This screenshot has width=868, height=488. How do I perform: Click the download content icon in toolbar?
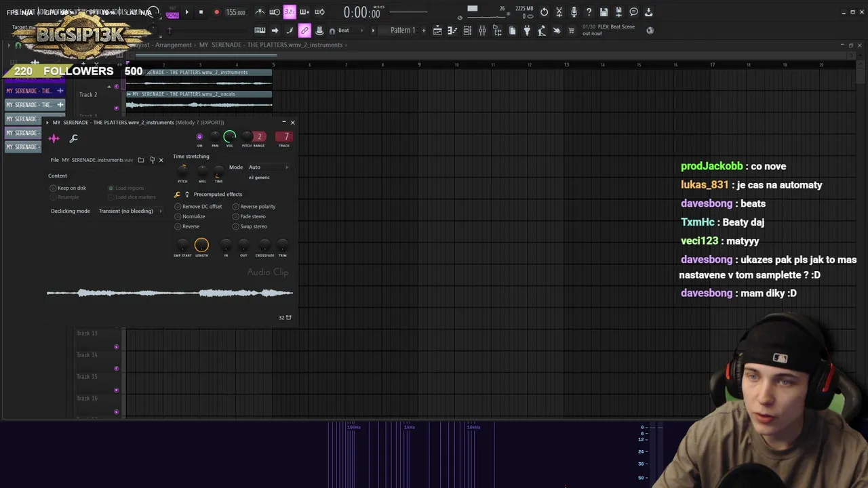648,12
